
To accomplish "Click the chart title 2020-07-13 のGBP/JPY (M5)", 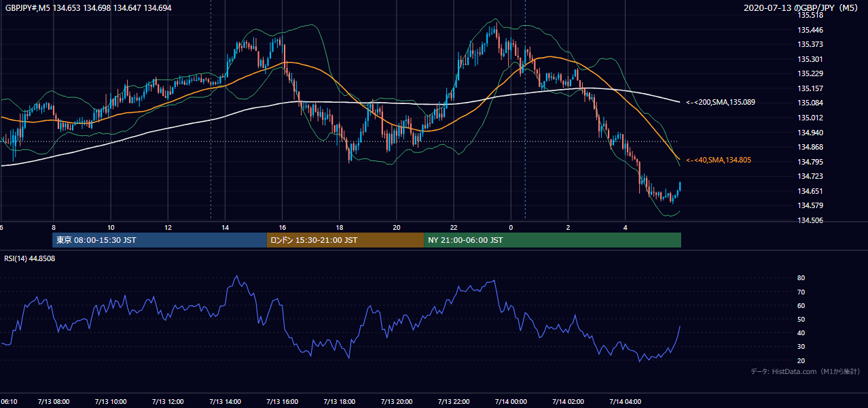I will point(802,7).
